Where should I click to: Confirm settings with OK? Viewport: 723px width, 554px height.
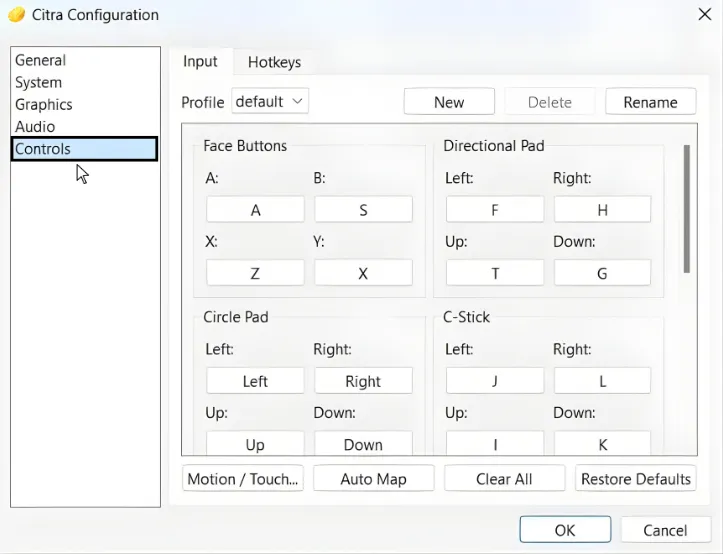tap(565, 530)
